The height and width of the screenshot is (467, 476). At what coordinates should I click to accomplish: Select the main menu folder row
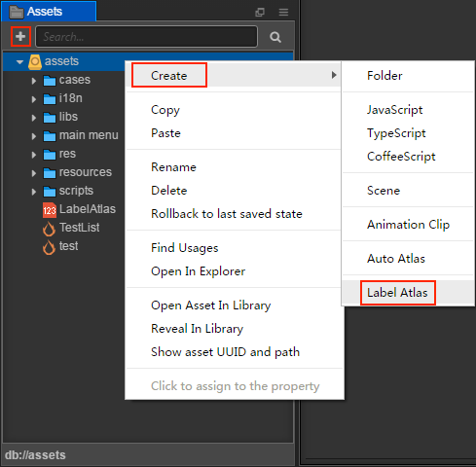[x=64, y=135]
